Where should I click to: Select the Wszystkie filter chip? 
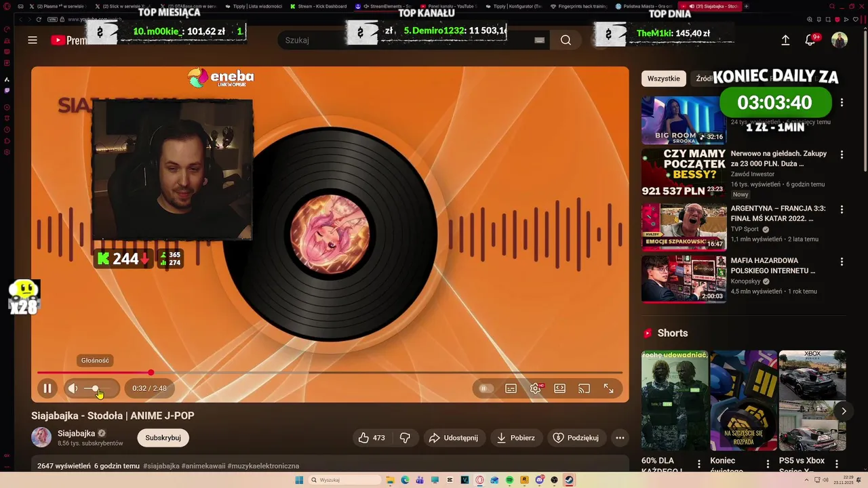[x=663, y=79]
